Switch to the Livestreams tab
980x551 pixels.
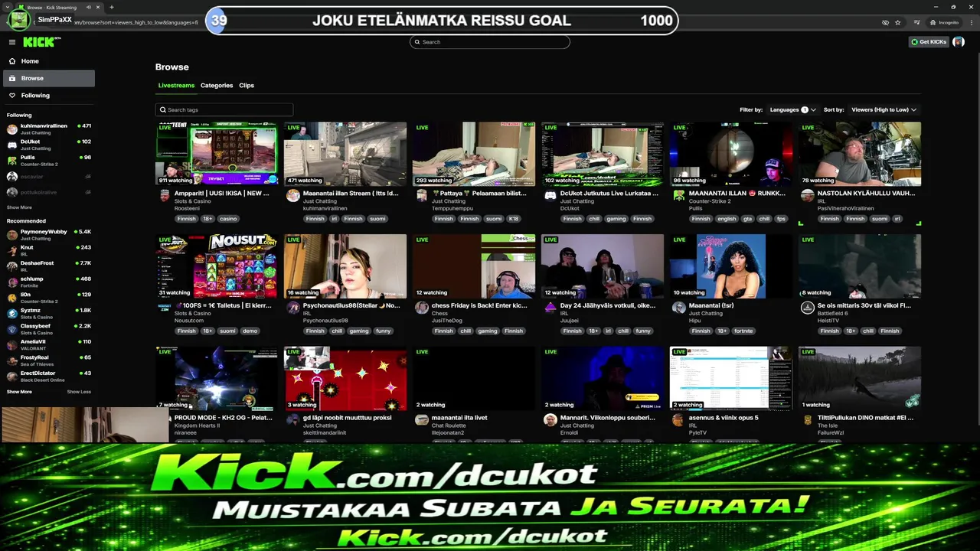(x=176, y=85)
